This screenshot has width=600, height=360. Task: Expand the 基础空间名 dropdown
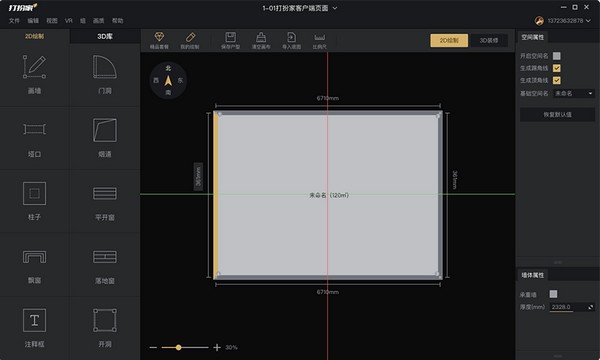[x=574, y=93]
